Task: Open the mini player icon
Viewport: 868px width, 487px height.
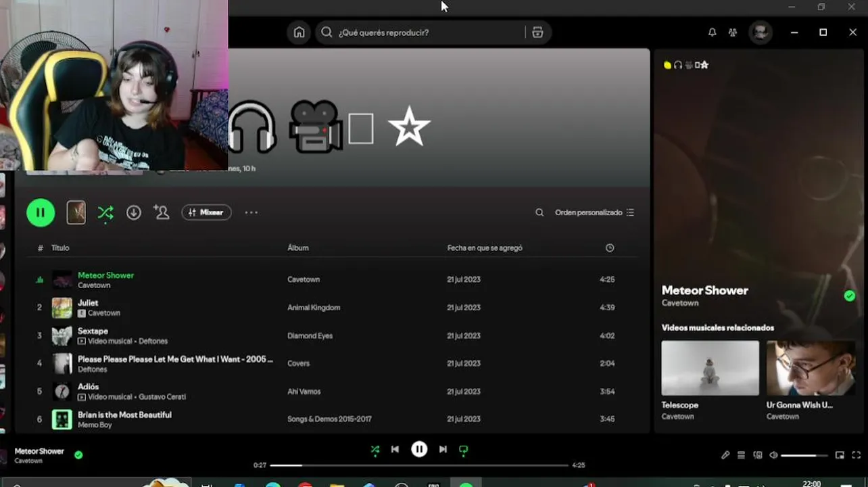Action: (840, 455)
